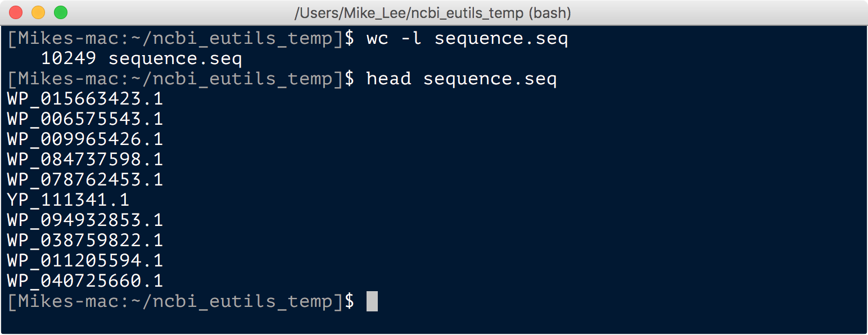
Task: Click the 'head sequence.seq' command text
Action: click(462, 79)
